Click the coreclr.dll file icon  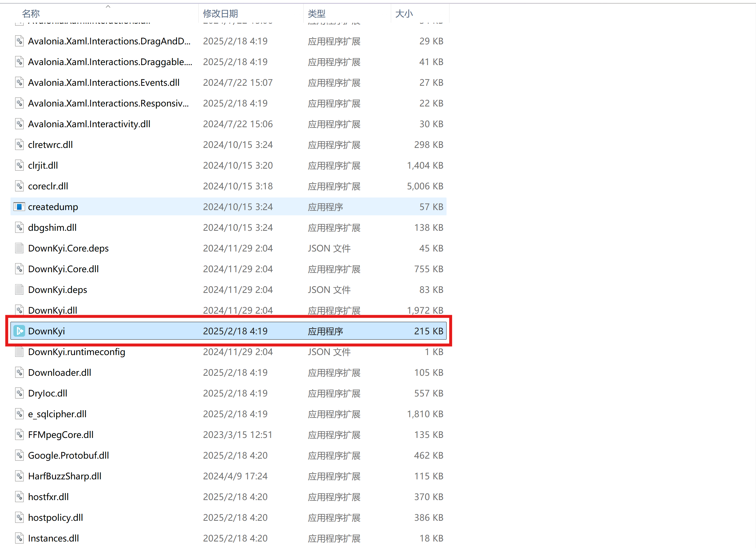click(x=19, y=186)
